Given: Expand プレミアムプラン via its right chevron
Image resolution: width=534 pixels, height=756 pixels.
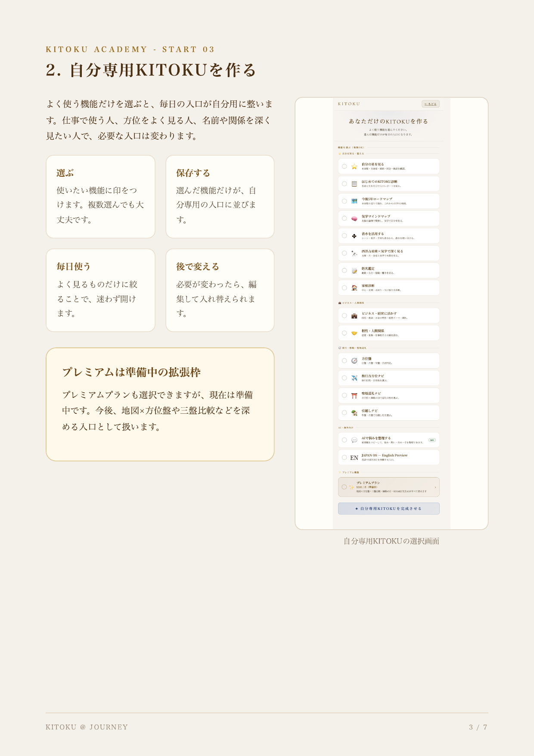Looking at the screenshot, I should click(435, 487).
